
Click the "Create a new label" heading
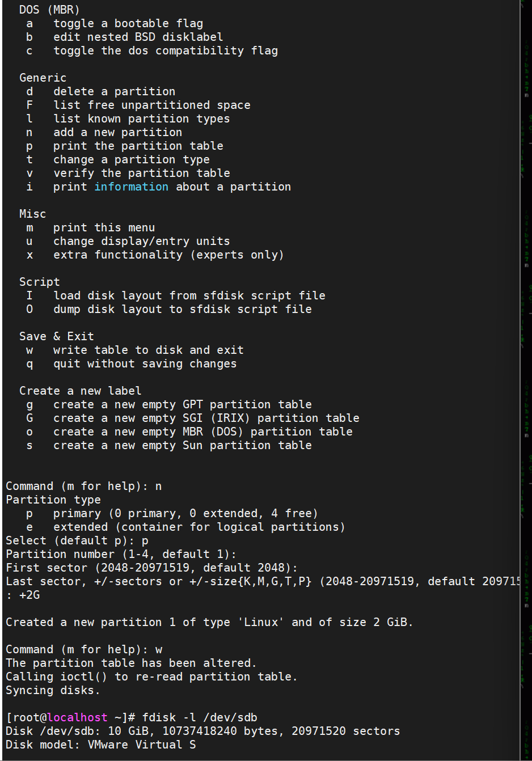tap(80, 391)
